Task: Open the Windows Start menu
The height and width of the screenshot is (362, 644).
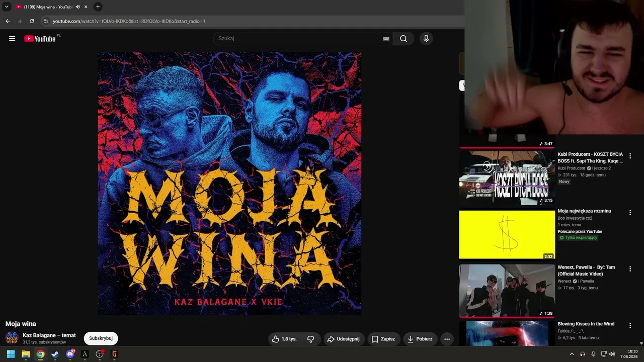Action: pos(11,354)
